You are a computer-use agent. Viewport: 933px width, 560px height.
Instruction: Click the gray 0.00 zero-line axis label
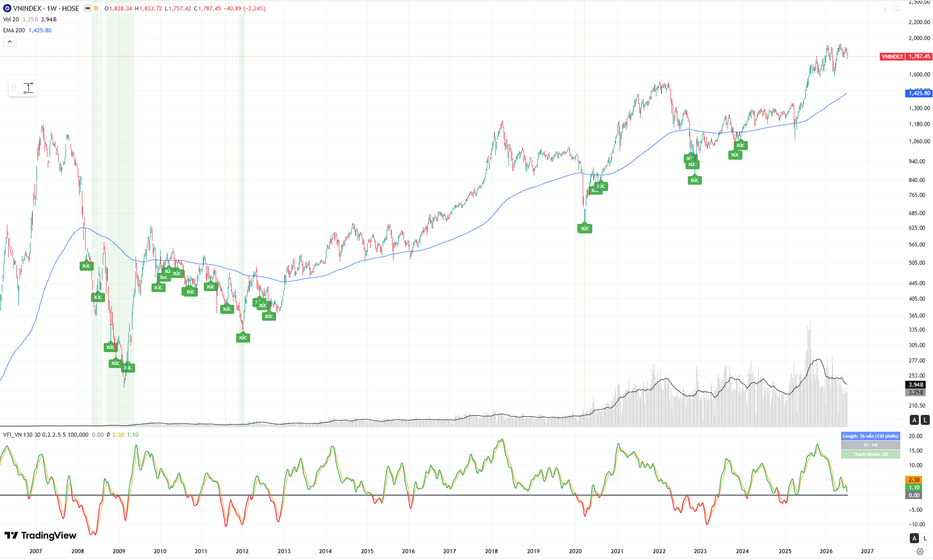pyautogui.click(x=914, y=495)
